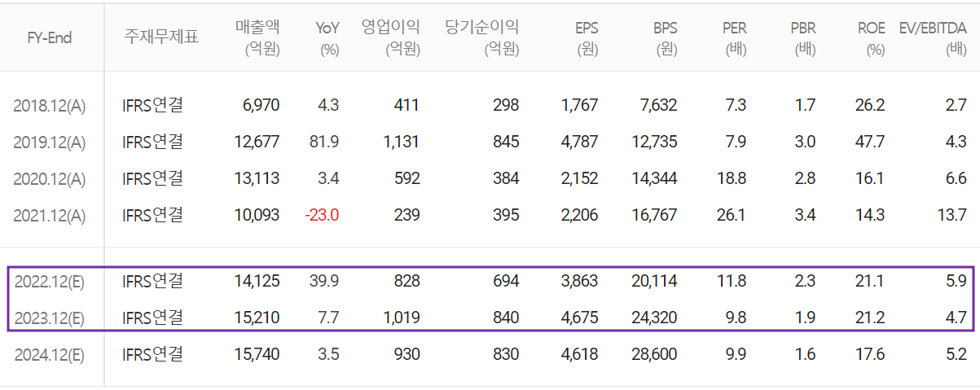This screenshot has width=980, height=390.
Task: Click revenue value 14,125
Action: point(257,281)
